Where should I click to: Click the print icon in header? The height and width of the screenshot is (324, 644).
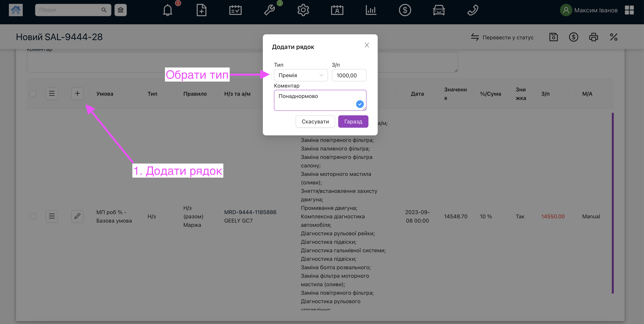tap(593, 37)
